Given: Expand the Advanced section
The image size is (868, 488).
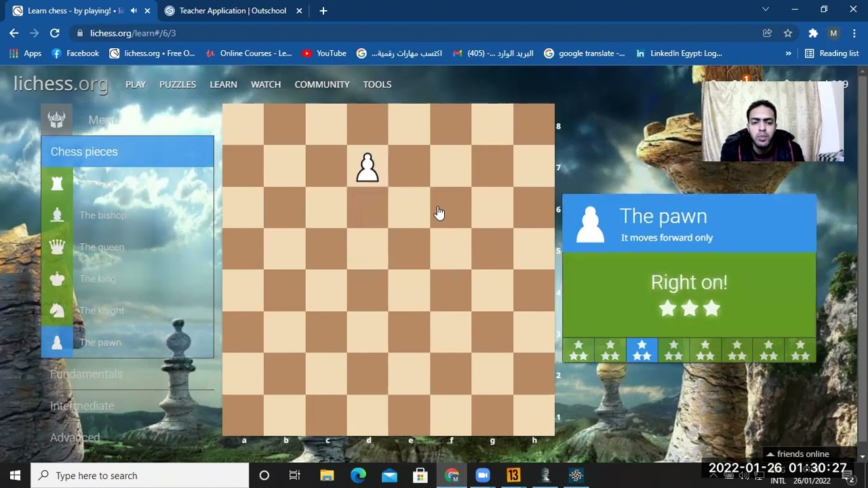Looking at the screenshot, I should coord(75,437).
